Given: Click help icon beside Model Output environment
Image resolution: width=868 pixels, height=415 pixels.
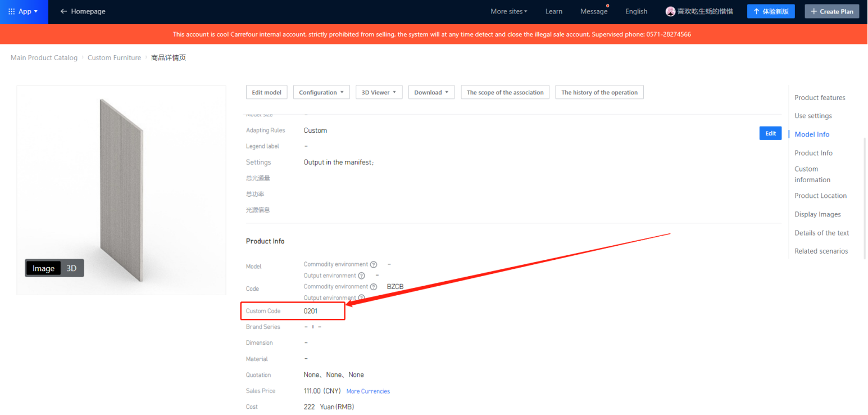Looking at the screenshot, I should point(361,276).
